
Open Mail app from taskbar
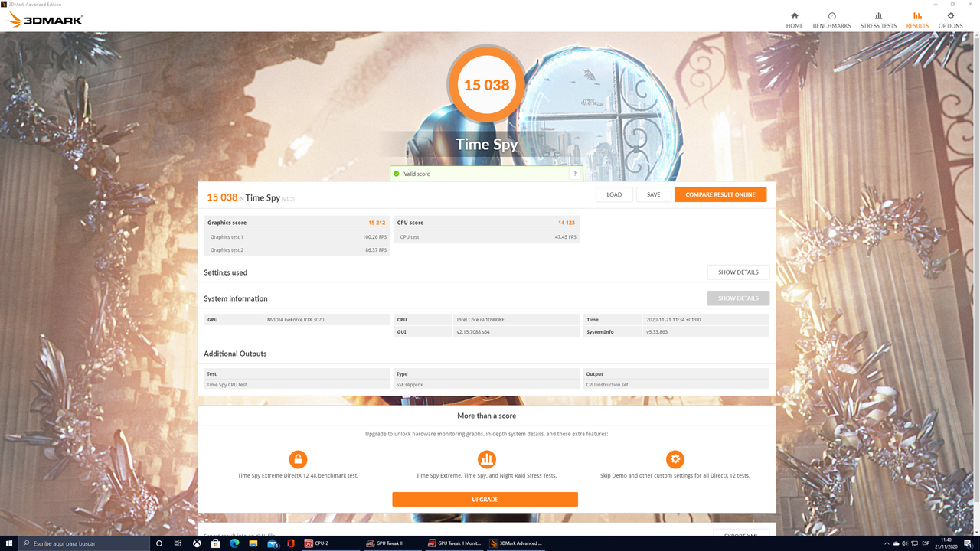[273, 543]
